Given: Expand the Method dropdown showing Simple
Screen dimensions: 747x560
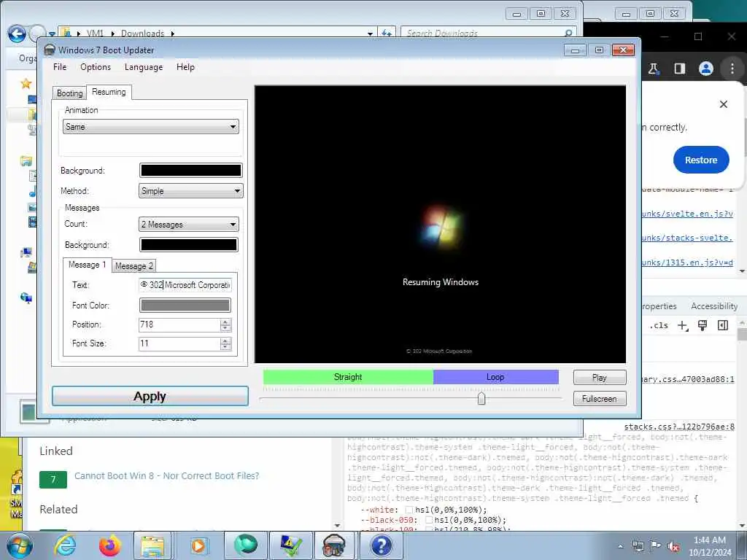Looking at the screenshot, I should (x=190, y=191).
